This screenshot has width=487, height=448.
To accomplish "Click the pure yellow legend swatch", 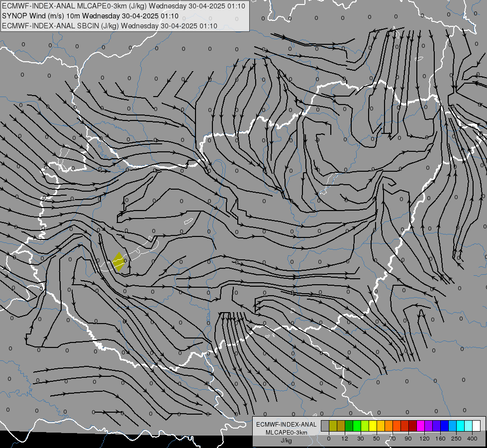I will [373, 426].
